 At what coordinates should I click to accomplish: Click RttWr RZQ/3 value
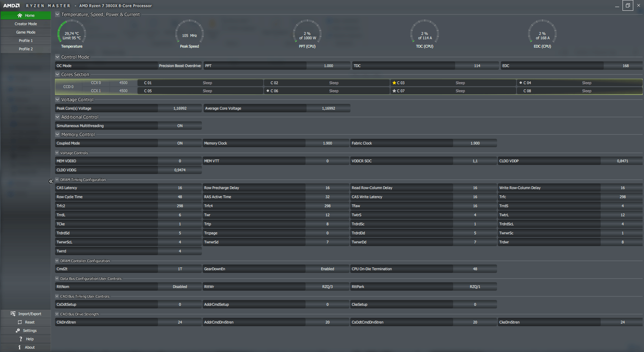point(327,287)
